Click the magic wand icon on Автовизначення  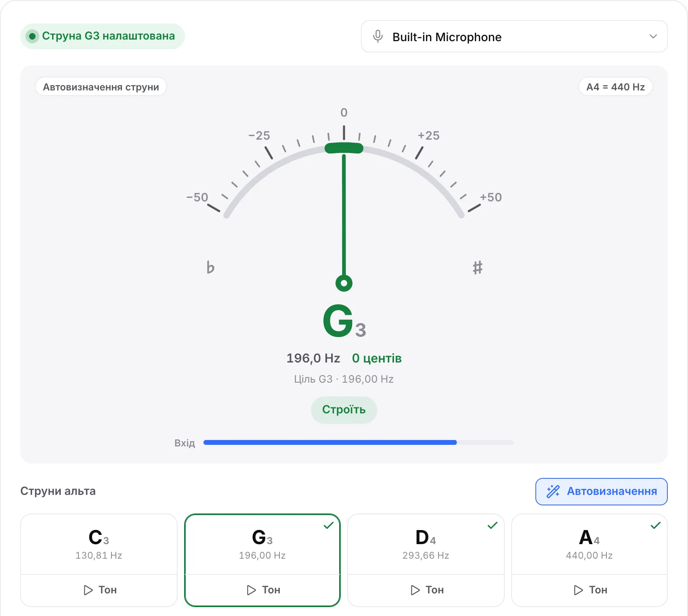553,491
